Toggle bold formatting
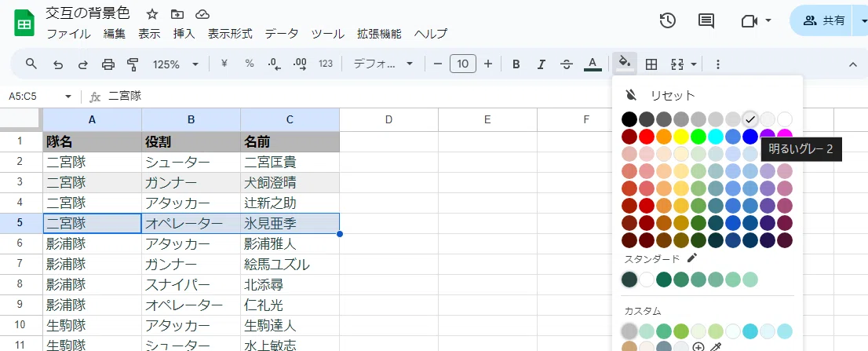Viewport: 868px width, 351px height. tap(516, 64)
